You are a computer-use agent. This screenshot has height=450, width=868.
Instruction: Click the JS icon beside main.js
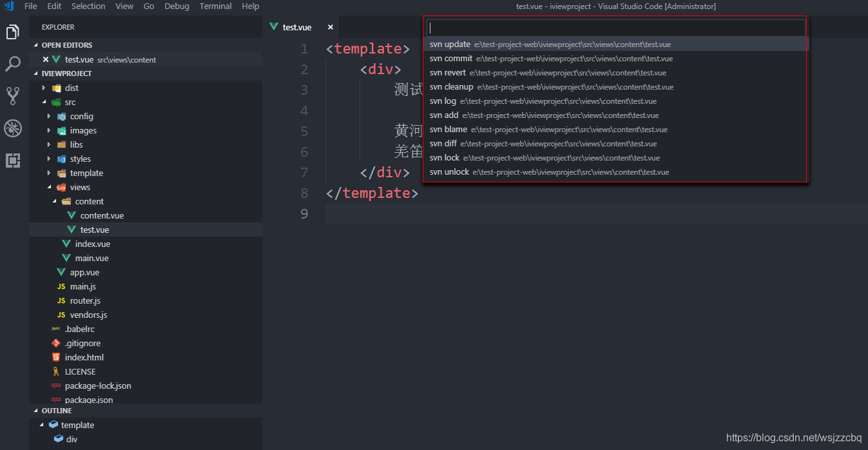click(61, 286)
